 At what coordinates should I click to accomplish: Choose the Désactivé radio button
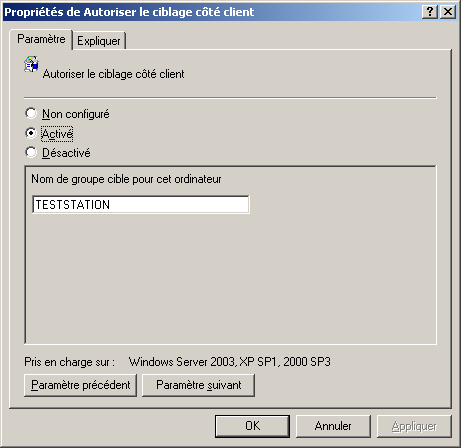(x=31, y=152)
